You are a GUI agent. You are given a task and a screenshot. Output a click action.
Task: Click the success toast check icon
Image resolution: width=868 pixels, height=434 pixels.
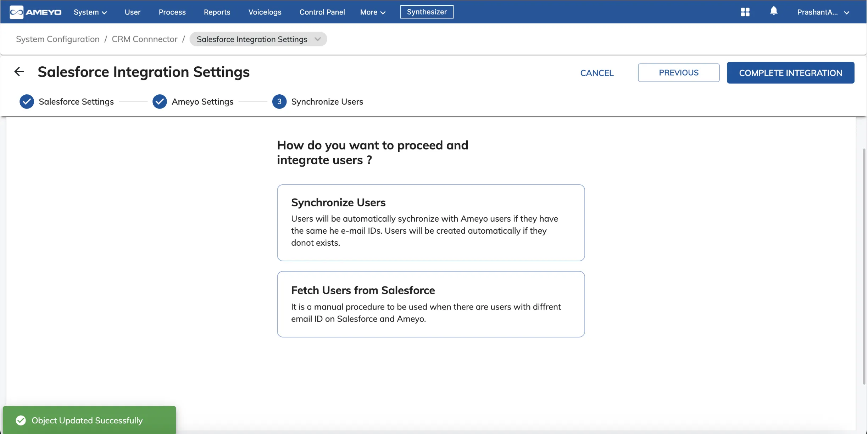[x=21, y=421]
